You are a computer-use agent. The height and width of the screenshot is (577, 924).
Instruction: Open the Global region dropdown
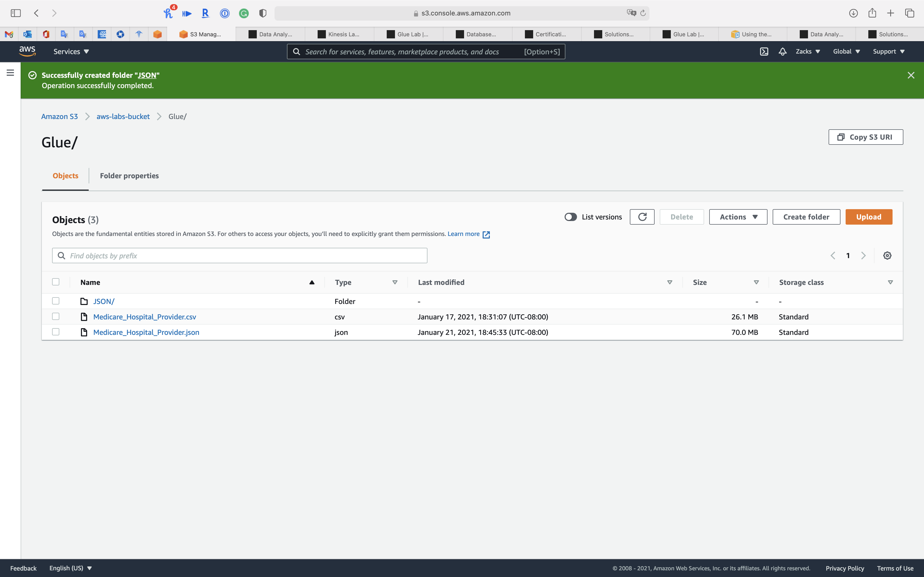coord(846,52)
